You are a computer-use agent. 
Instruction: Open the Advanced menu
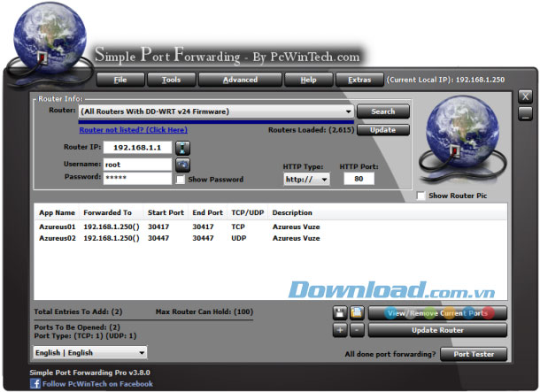[240, 80]
